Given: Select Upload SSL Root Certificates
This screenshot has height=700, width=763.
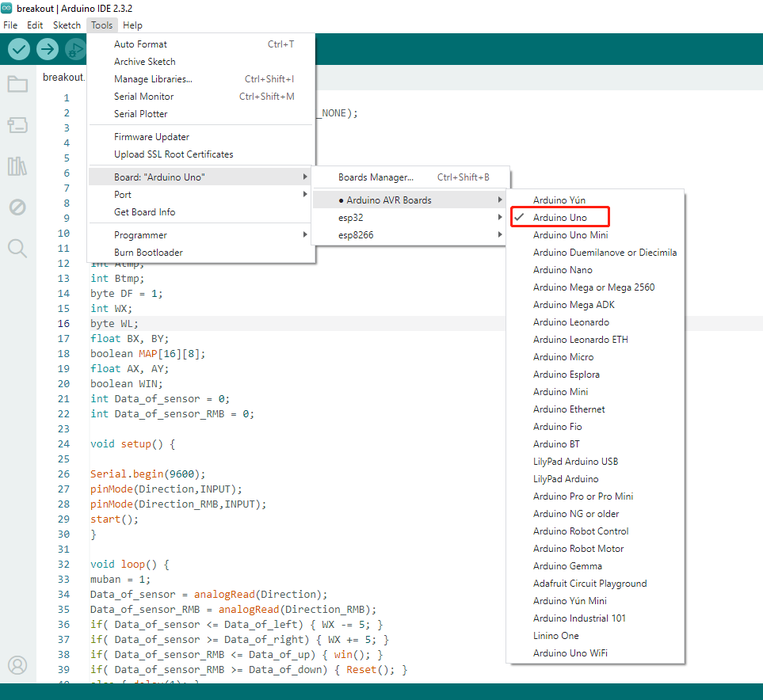Looking at the screenshot, I should [x=202, y=155].
